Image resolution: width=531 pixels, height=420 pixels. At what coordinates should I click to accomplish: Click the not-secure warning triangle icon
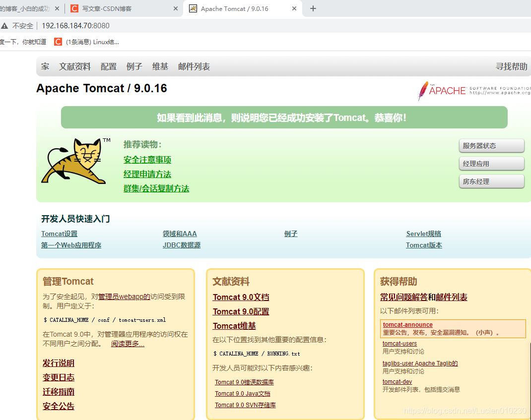[4, 26]
